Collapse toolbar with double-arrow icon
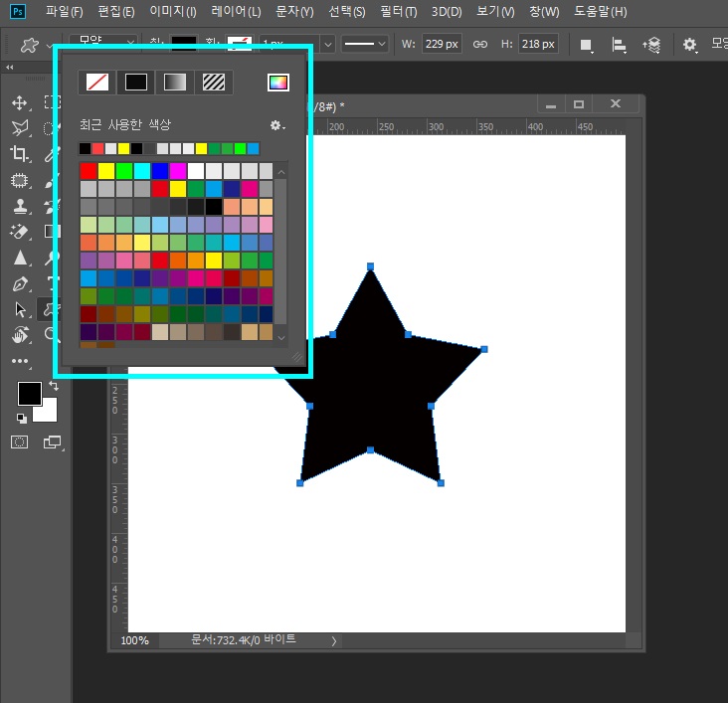 point(9,68)
